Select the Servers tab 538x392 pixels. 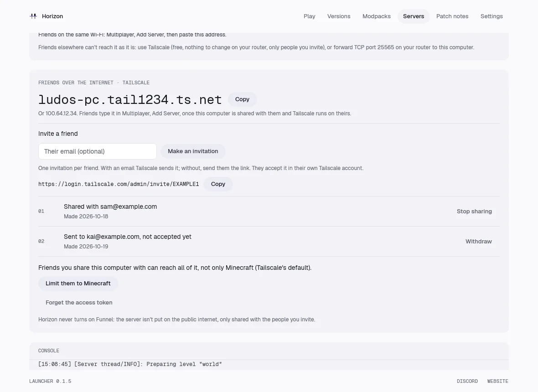click(x=414, y=16)
